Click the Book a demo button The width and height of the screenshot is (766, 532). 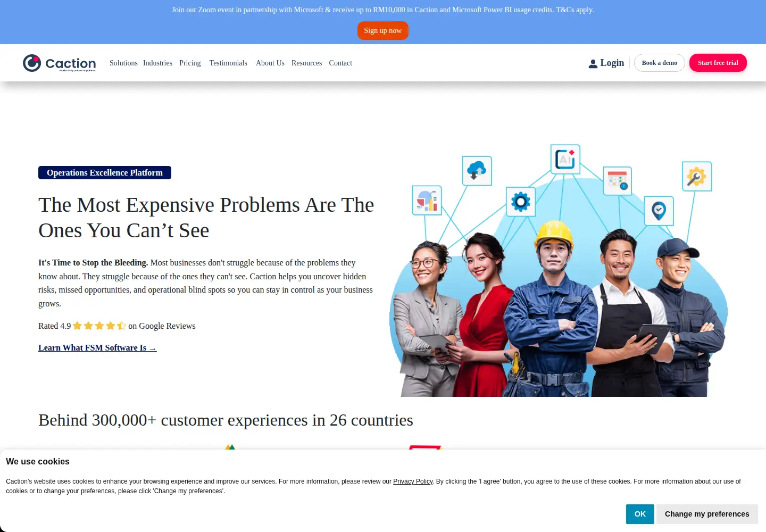tap(660, 63)
